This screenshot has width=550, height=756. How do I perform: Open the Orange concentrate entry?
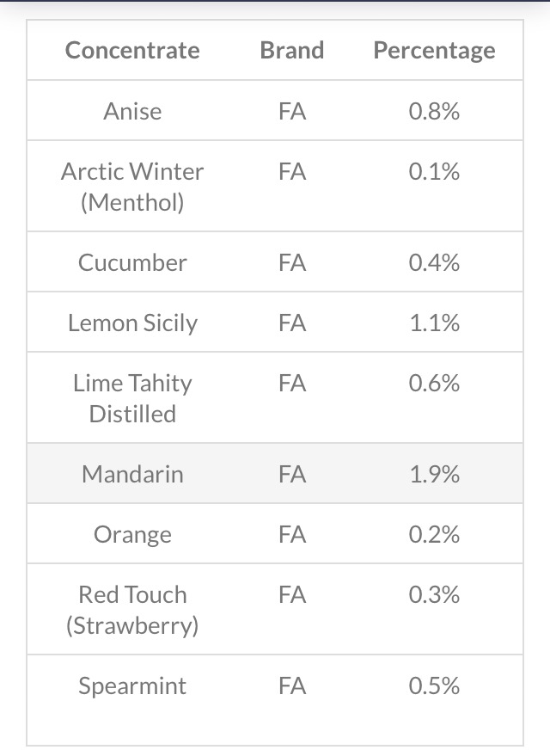coord(132,534)
